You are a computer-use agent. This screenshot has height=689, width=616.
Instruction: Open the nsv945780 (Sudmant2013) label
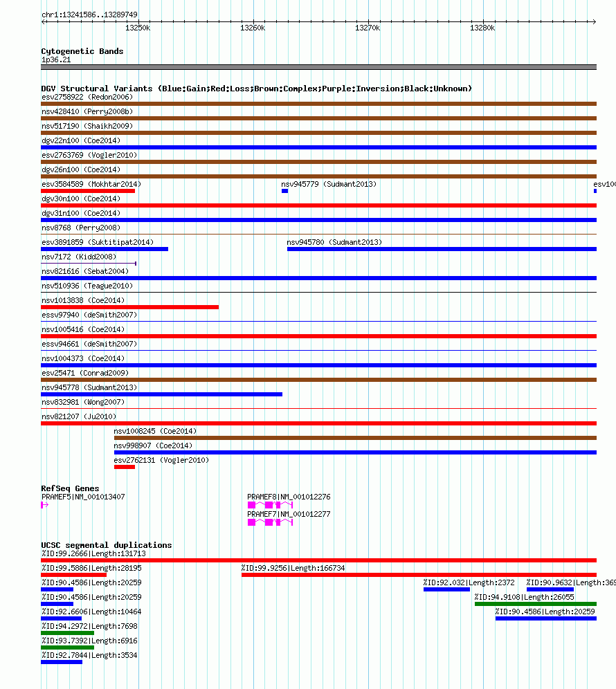[334, 242]
